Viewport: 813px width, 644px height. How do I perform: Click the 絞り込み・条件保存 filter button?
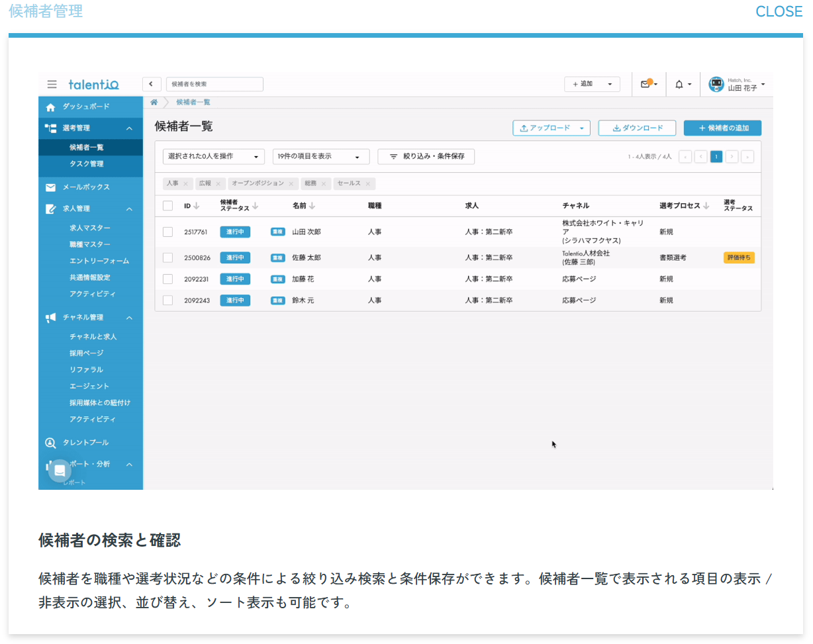(426, 157)
